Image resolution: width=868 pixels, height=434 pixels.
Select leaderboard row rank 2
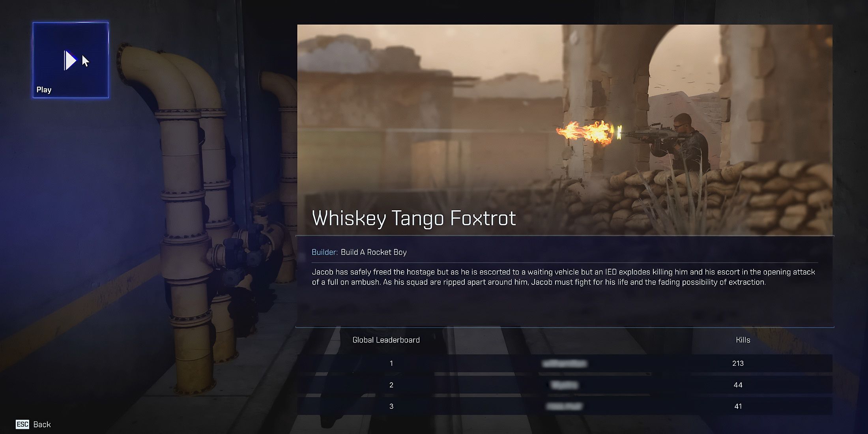coord(565,385)
